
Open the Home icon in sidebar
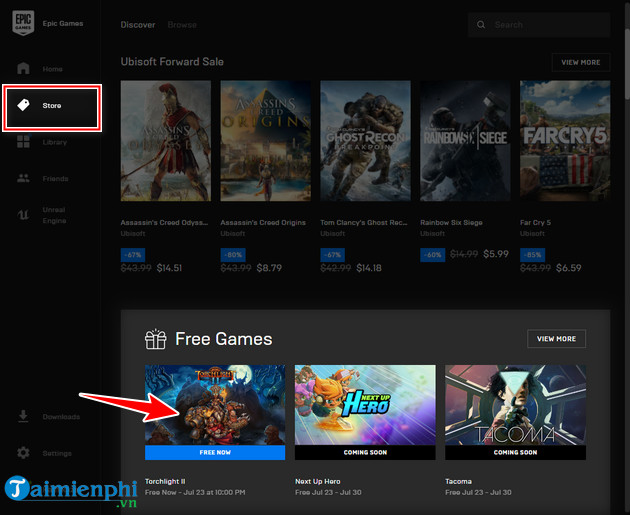click(23, 68)
